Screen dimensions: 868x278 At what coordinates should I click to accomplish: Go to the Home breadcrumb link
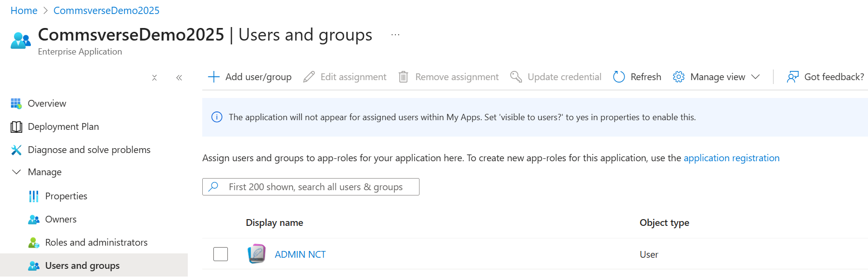click(24, 11)
